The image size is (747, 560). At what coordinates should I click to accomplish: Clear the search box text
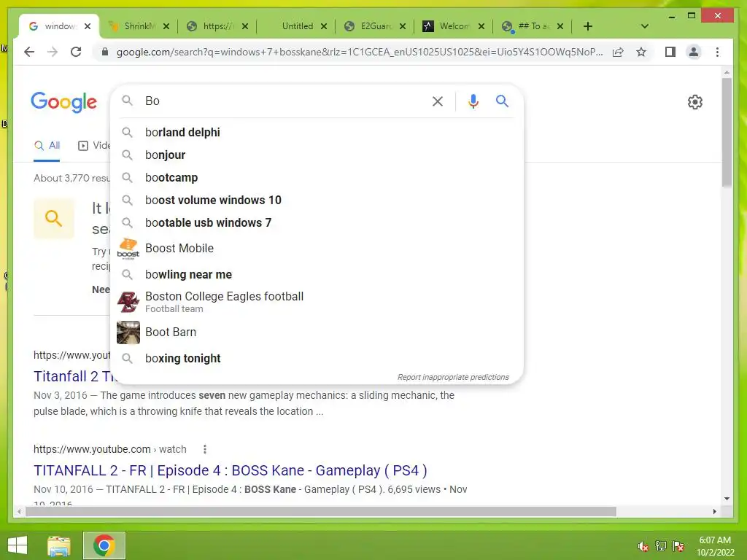coord(438,101)
